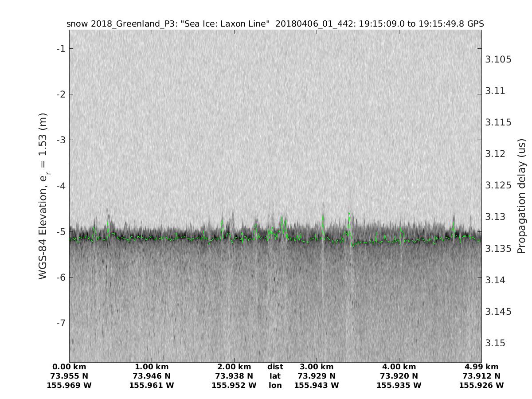Select the 73.929 N latitude label
This screenshot has width=532, height=399.
[317, 376]
